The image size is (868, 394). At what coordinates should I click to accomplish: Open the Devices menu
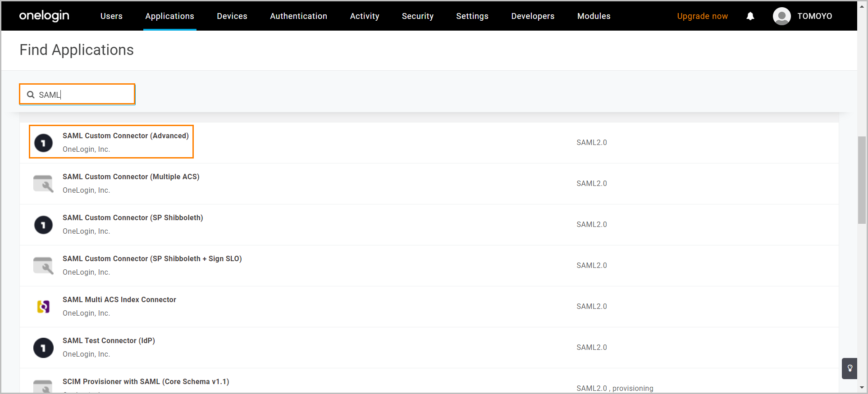point(232,16)
